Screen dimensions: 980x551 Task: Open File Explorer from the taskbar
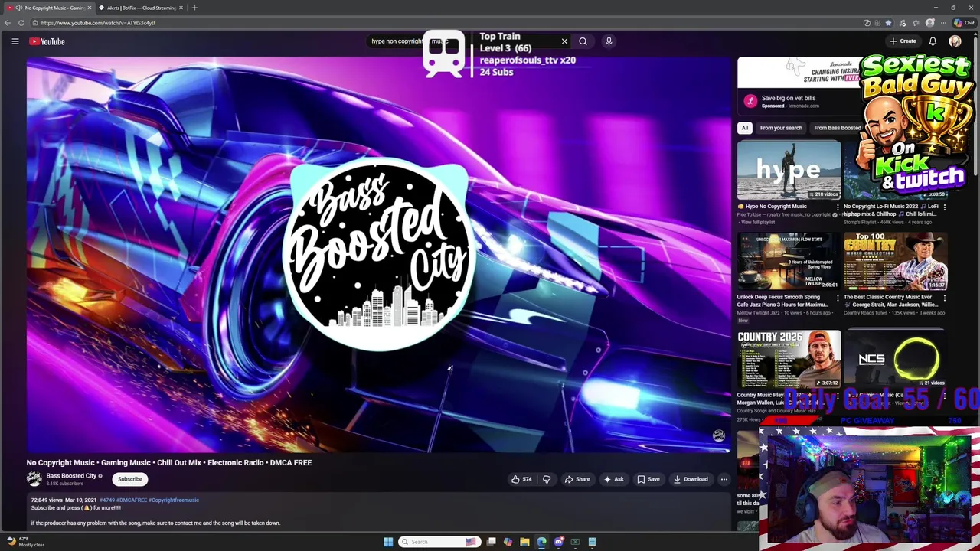click(524, 542)
